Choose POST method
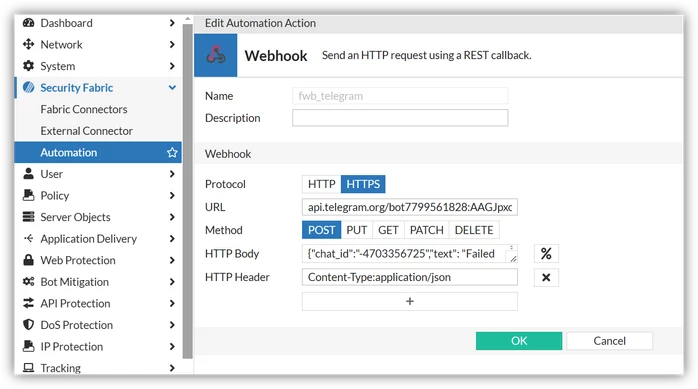698x389 pixels. click(321, 230)
